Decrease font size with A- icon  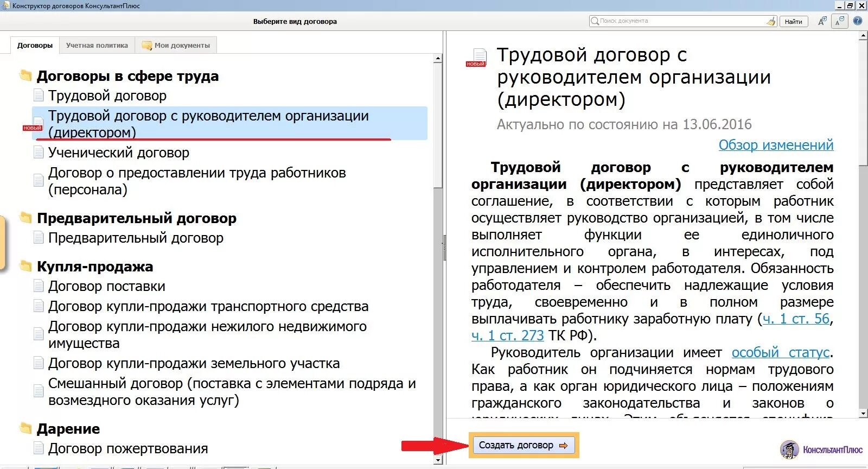[x=839, y=21]
